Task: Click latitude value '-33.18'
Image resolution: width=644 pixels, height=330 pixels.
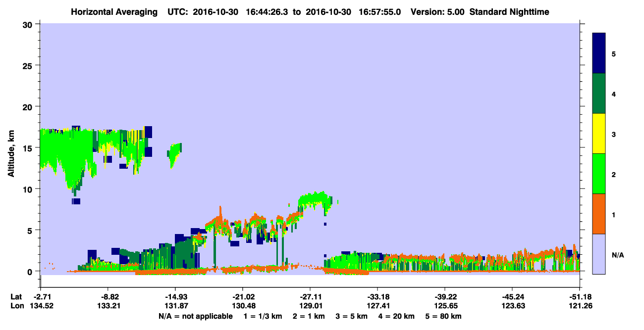Action: point(377,297)
